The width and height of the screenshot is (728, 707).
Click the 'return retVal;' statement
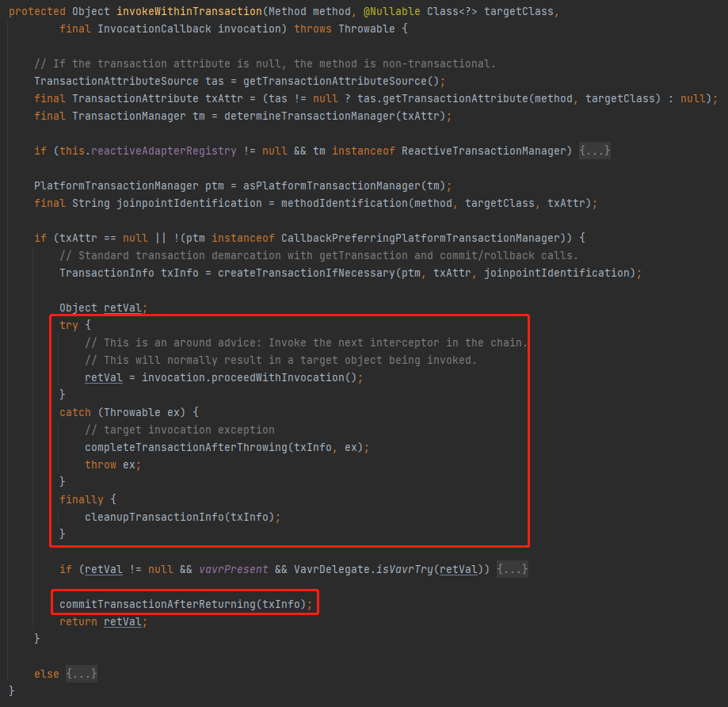[103, 622]
